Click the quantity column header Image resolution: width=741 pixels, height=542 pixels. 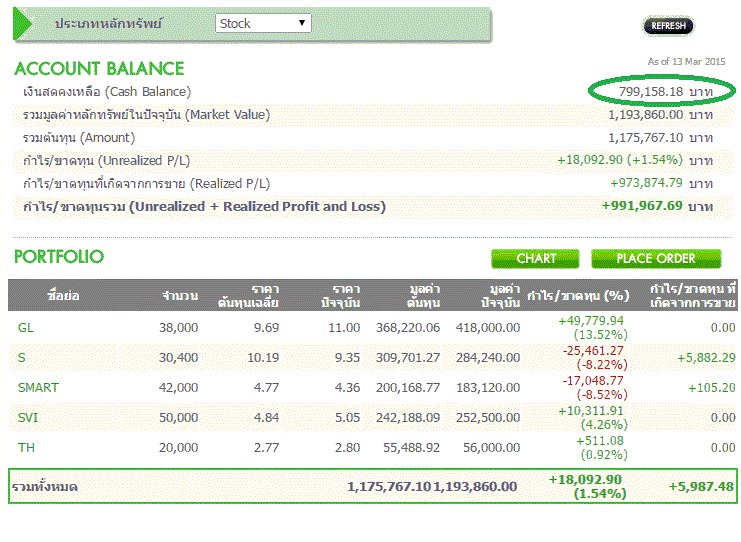[x=180, y=296]
